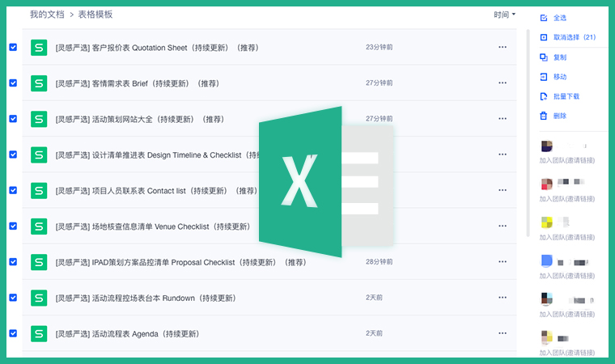The image size is (615, 364).
Task: Click the 复制 text button
Action: pyautogui.click(x=560, y=57)
